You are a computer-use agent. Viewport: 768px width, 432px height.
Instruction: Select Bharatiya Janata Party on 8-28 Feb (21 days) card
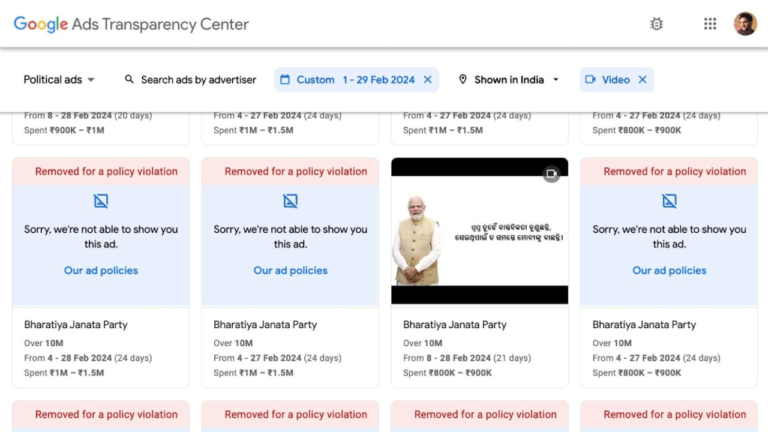coord(455,325)
